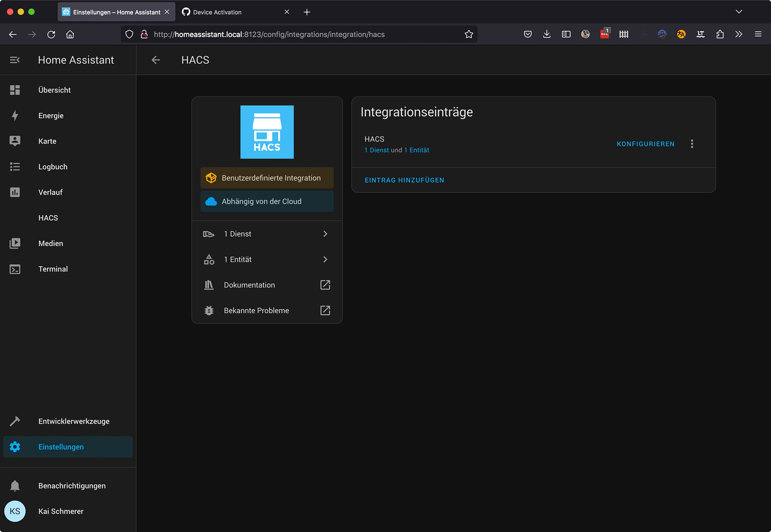Switch to the Device Activation browser tab
Screen dimensions: 771x532
point(217,12)
